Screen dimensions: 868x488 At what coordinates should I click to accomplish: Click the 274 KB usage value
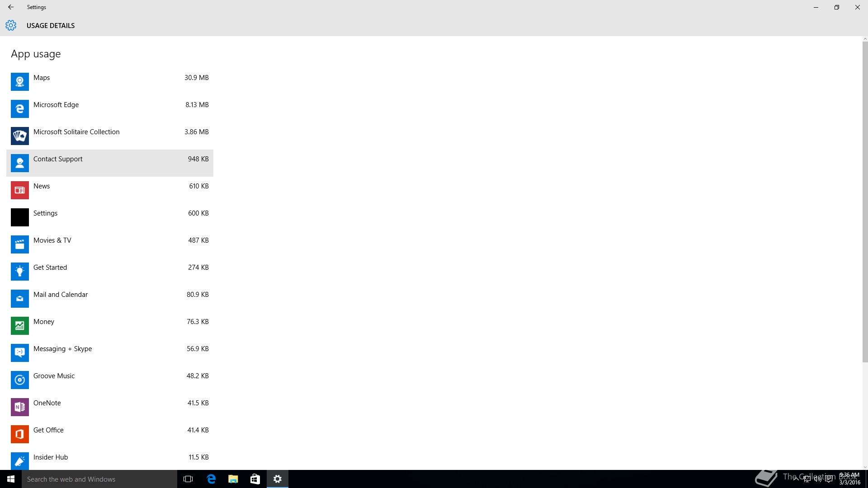pos(198,267)
